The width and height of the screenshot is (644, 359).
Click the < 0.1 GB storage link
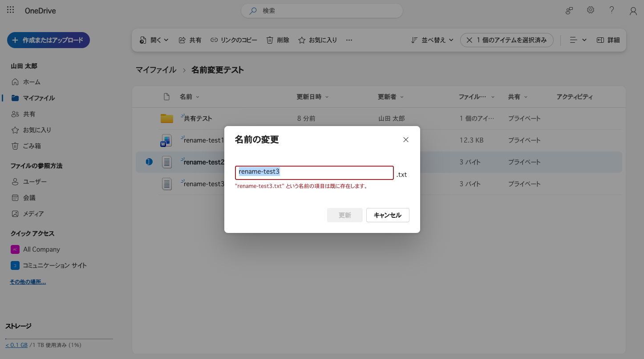pyautogui.click(x=16, y=345)
